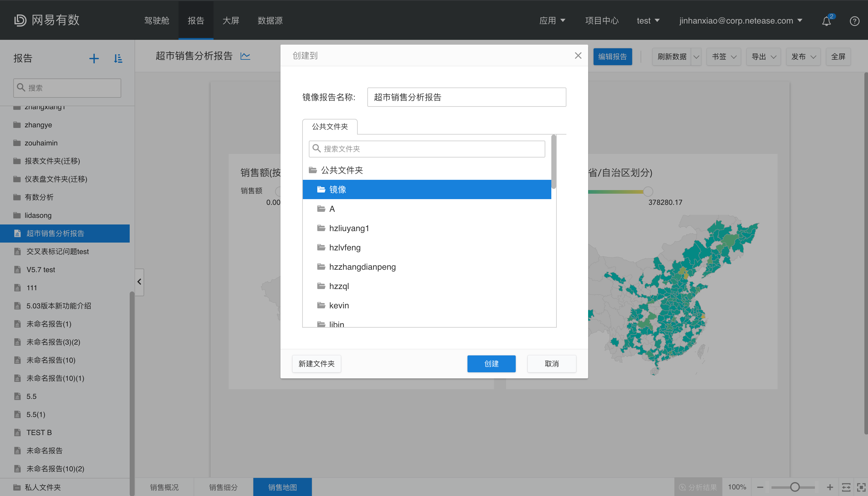Switch to the 销售概况 sheet tab

point(164,487)
